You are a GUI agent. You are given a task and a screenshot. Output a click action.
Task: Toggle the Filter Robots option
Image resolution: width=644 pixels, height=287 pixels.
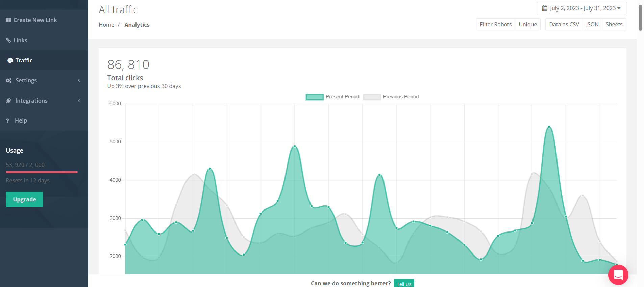496,24
